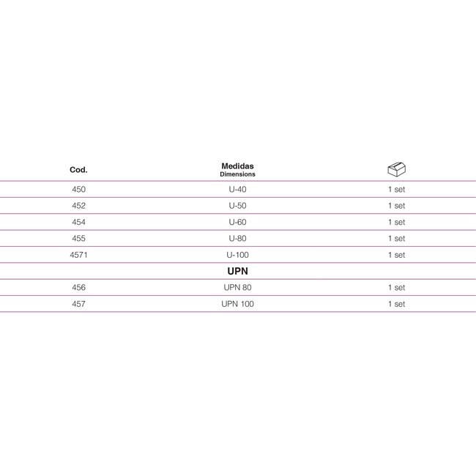Click the 1 set quantity for U-40

[396, 190]
